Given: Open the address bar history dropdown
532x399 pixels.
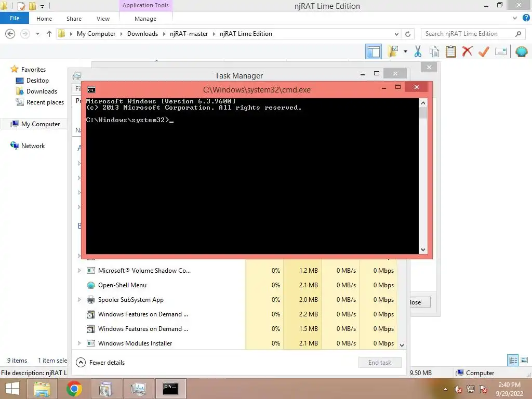Looking at the screenshot, I should point(396,34).
